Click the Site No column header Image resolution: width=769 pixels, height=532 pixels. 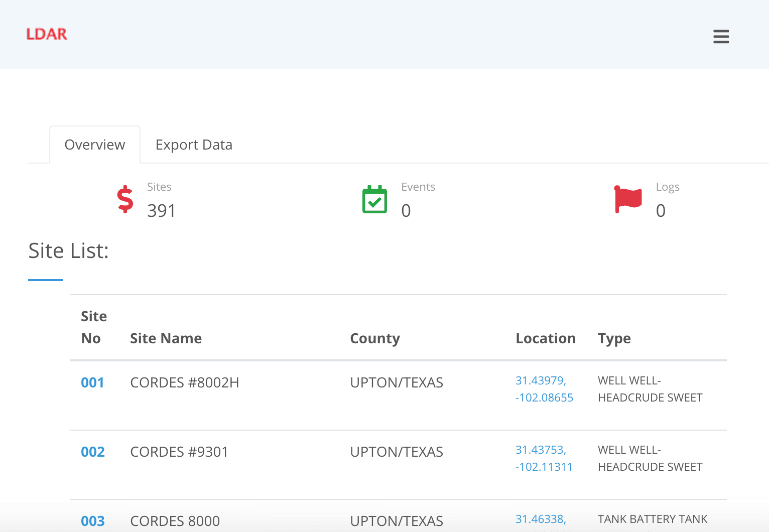coord(94,327)
